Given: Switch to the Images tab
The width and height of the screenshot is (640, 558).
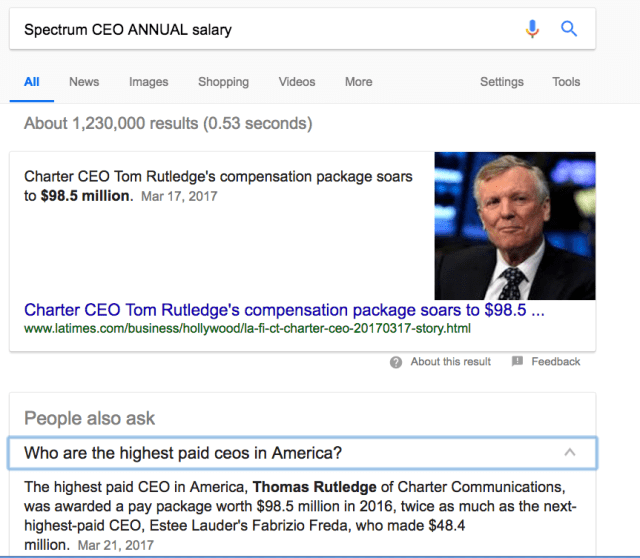Looking at the screenshot, I should click(x=149, y=82).
